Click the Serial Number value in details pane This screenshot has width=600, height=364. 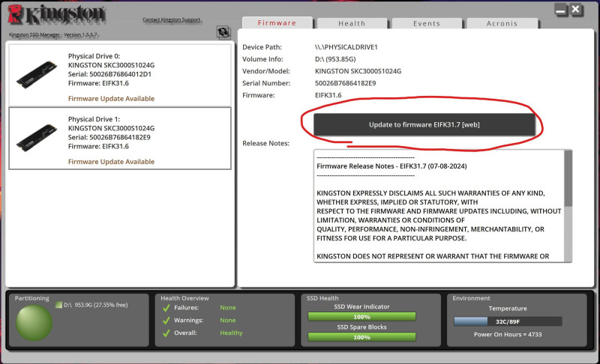click(x=346, y=83)
